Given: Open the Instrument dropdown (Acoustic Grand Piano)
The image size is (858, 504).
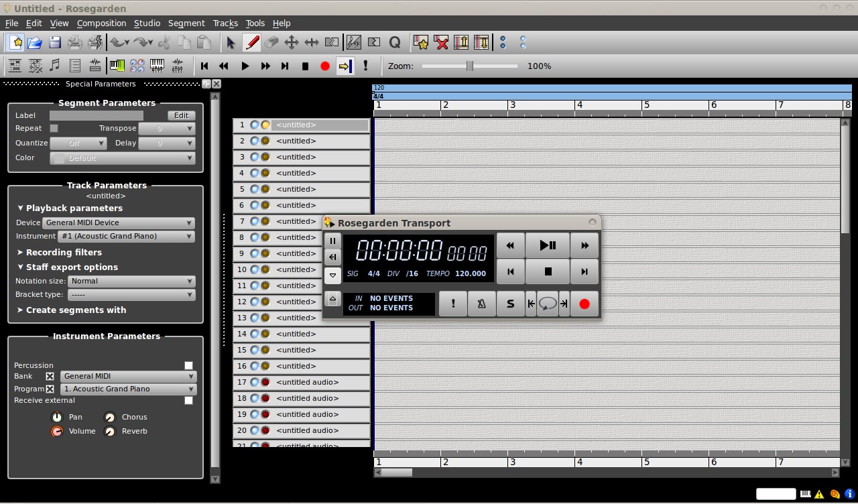Looking at the screenshot, I should click(126, 236).
